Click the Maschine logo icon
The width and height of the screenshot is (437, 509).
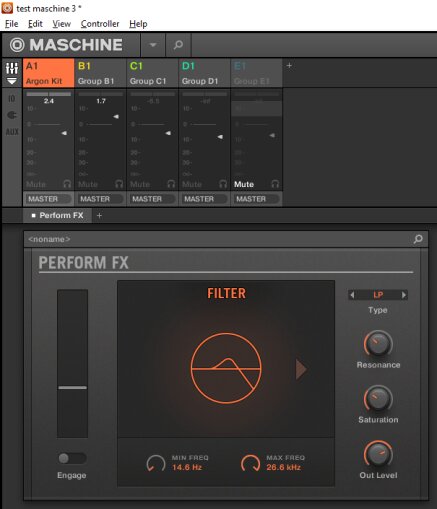[x=17, y=45]
